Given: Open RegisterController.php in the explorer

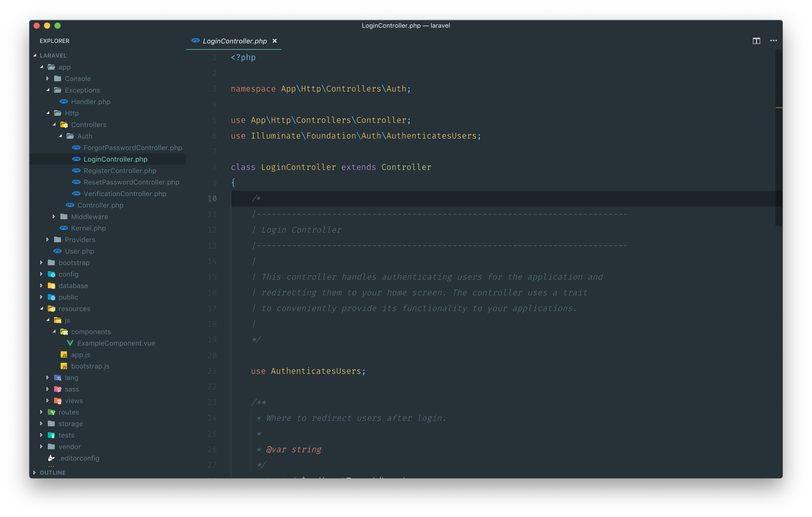Looking at the screenshot, I should [x=120, y=170].
